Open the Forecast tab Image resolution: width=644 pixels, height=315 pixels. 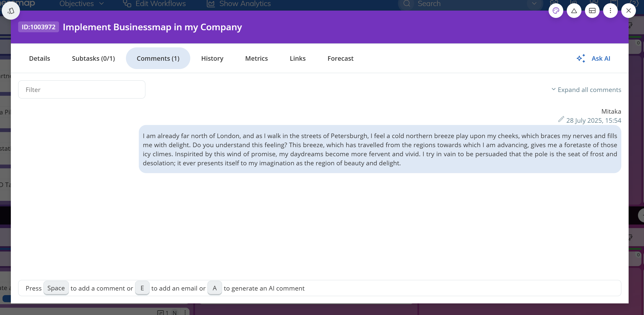pos(340,58)
